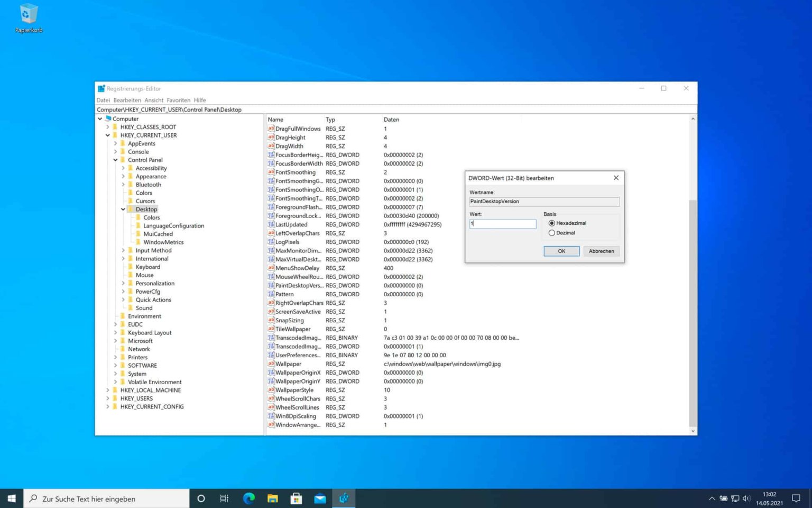Open Microsoft Store from the taskbar
This screenshot has width=812, height=508.
296,498
